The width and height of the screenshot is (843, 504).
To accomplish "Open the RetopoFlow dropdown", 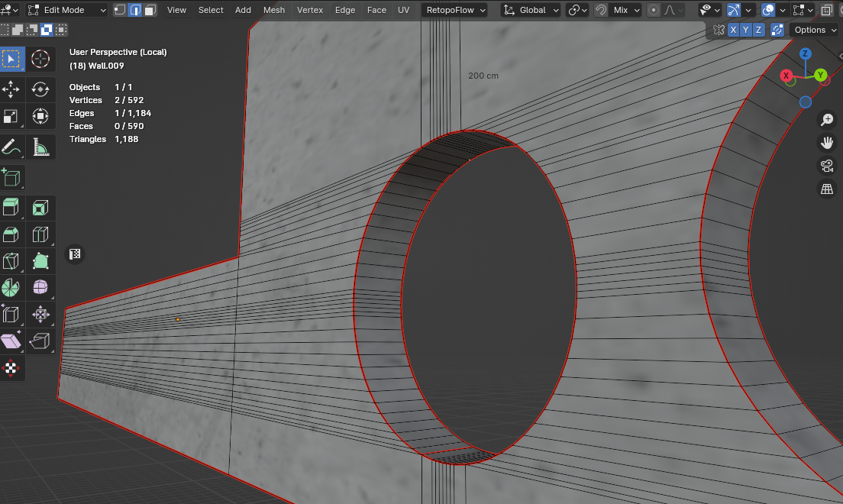I will tap(455, 10).
